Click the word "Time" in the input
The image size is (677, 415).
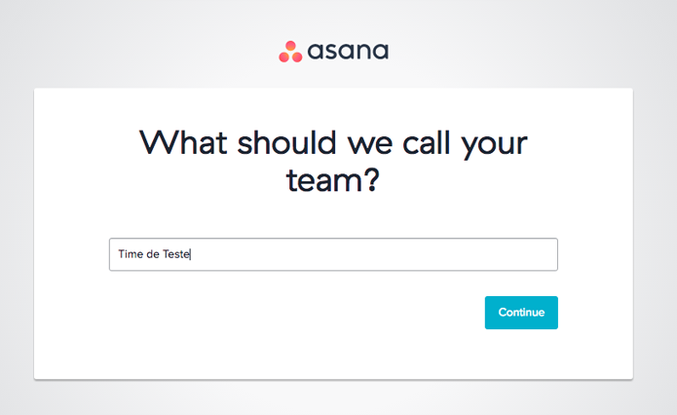128,254
